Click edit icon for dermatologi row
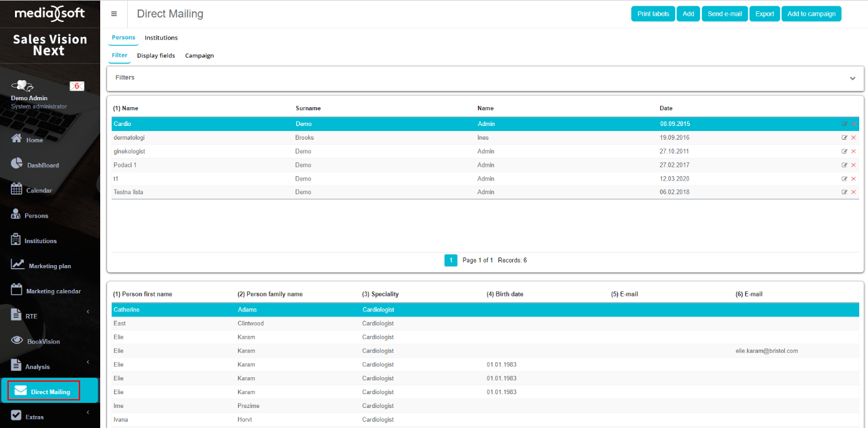Image resolution: width=868 pixels, height=428 pixels. (x=844, y=138)
